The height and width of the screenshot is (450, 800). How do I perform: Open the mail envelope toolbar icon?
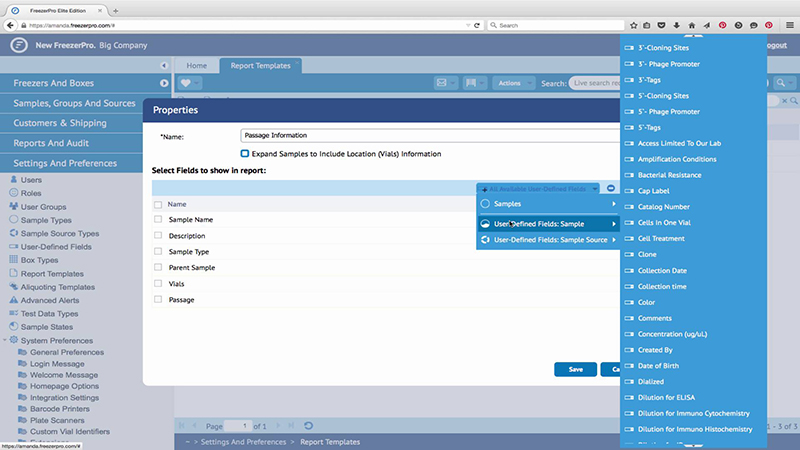point(441,83)
